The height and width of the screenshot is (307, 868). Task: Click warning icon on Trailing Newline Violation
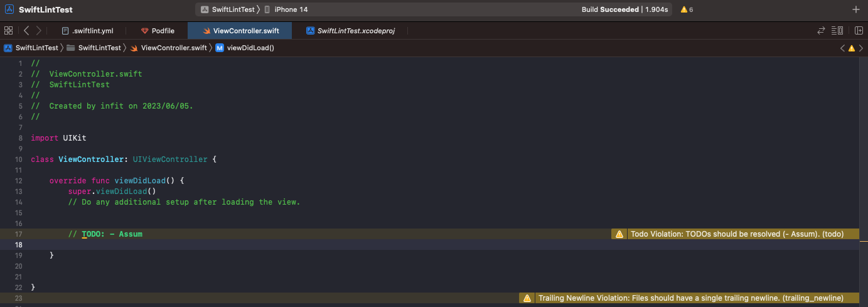527,298
